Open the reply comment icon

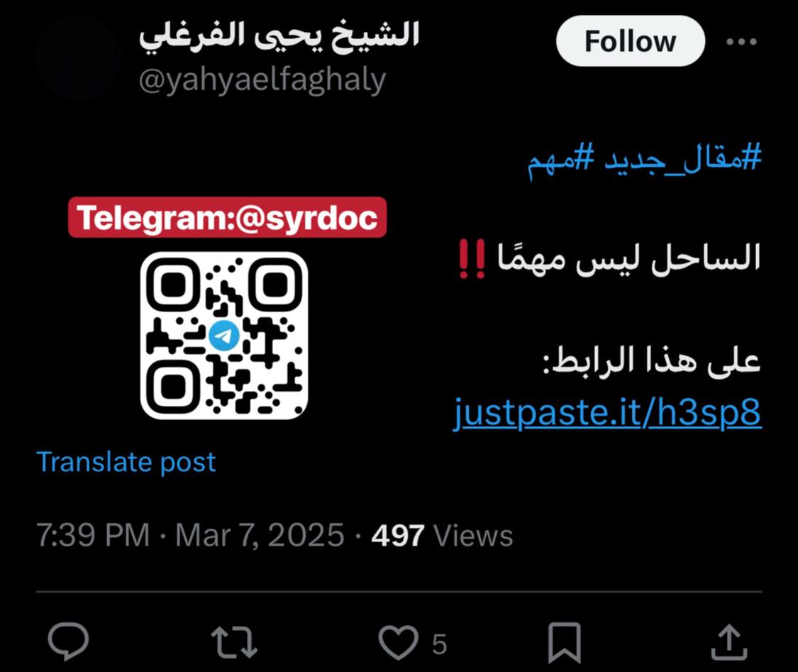(68, 641)
